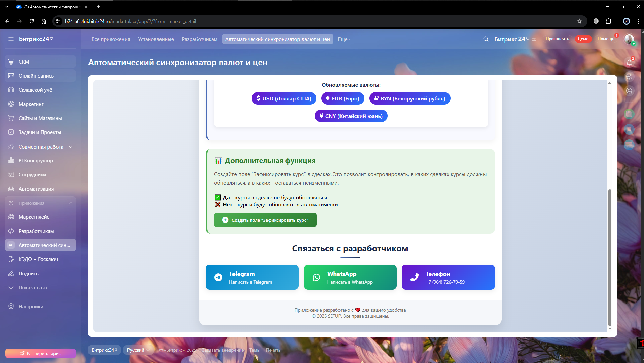Click the Печать footer link
Screen dimensions: 644x363
coord(273,350)
